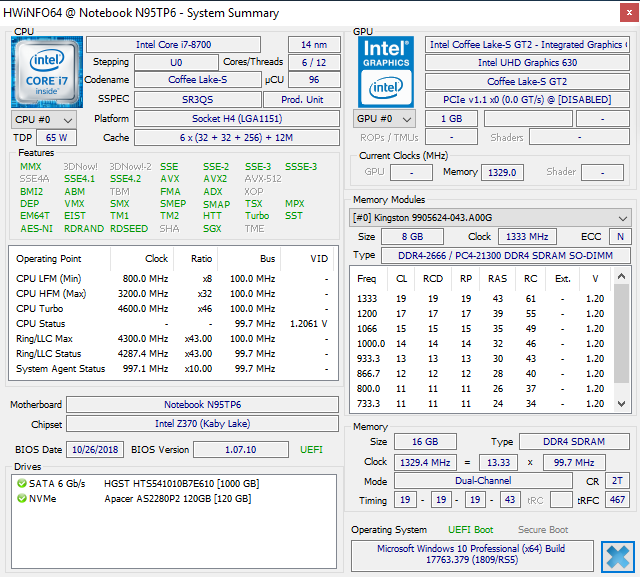Click the Microsoft Windows 10 Professional OS box
Viewport: 640px width, 577px height.
[473, 555]
